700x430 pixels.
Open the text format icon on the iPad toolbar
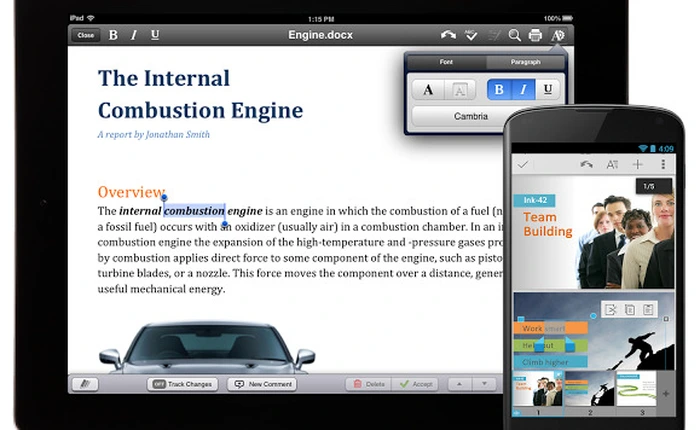[x=558, y=35]
